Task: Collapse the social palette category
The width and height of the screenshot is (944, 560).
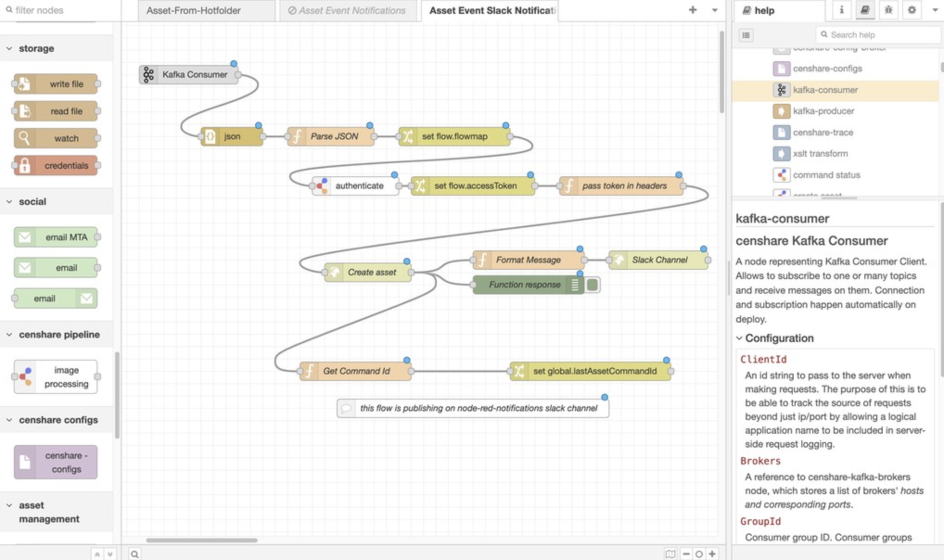Action: (x=9, y=202)
